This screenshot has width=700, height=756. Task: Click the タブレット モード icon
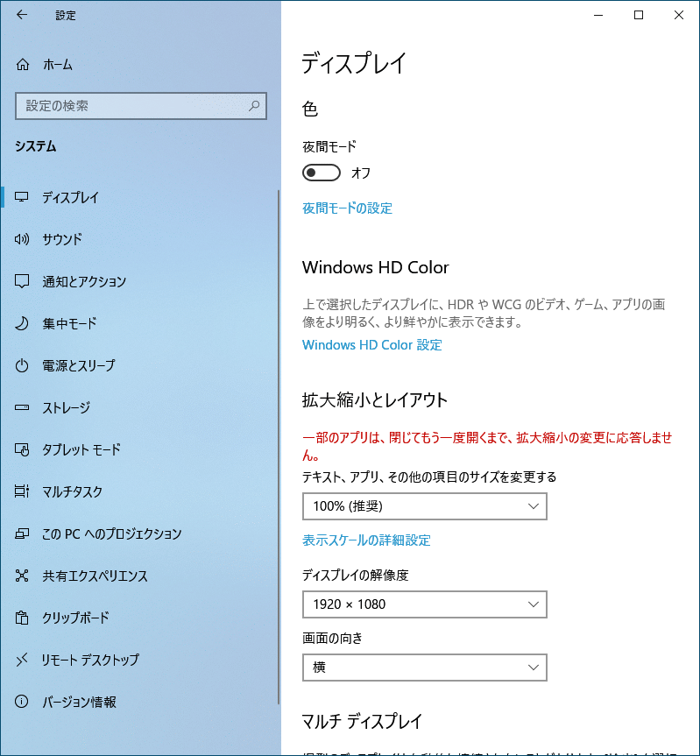(x=22, y=449)
